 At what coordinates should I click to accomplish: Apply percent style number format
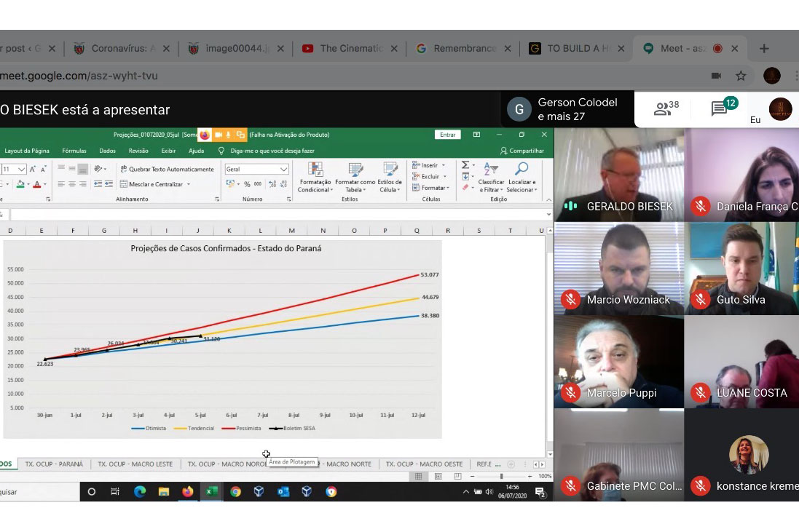pos(247,184)
